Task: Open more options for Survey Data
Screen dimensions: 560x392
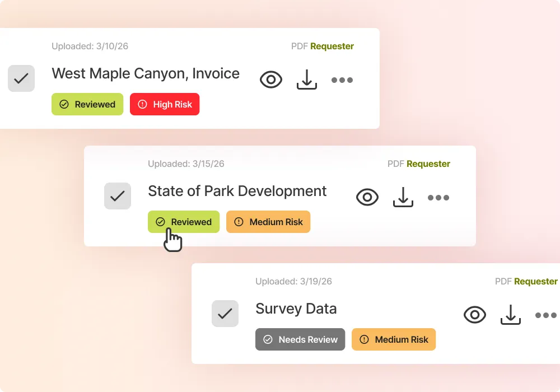Action: click(x=546, y=315)
